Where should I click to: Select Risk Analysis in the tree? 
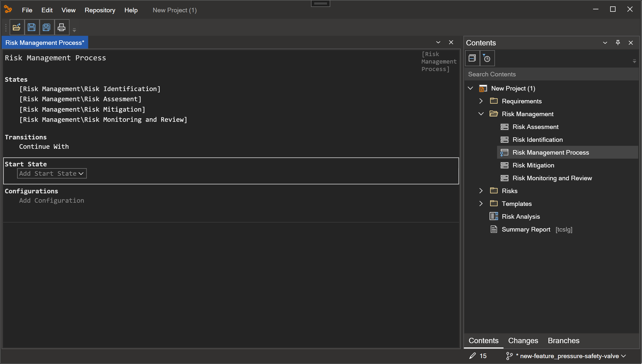[521, 217]
